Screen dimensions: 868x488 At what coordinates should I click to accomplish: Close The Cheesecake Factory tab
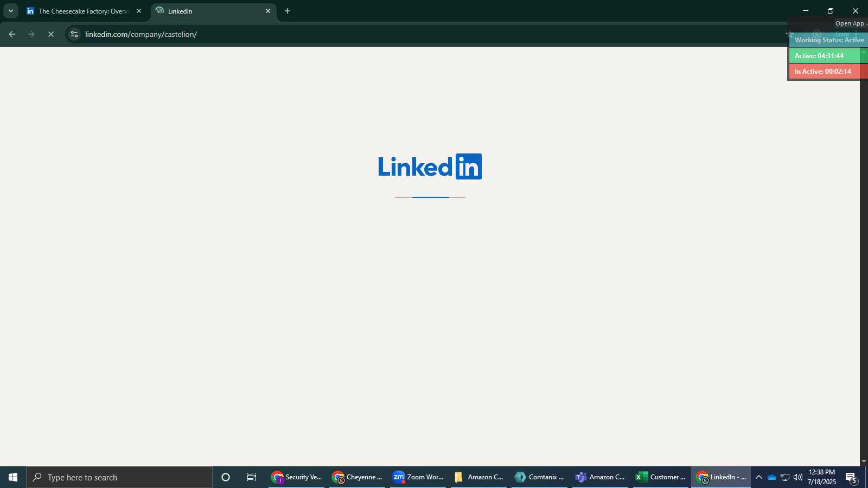139,11
